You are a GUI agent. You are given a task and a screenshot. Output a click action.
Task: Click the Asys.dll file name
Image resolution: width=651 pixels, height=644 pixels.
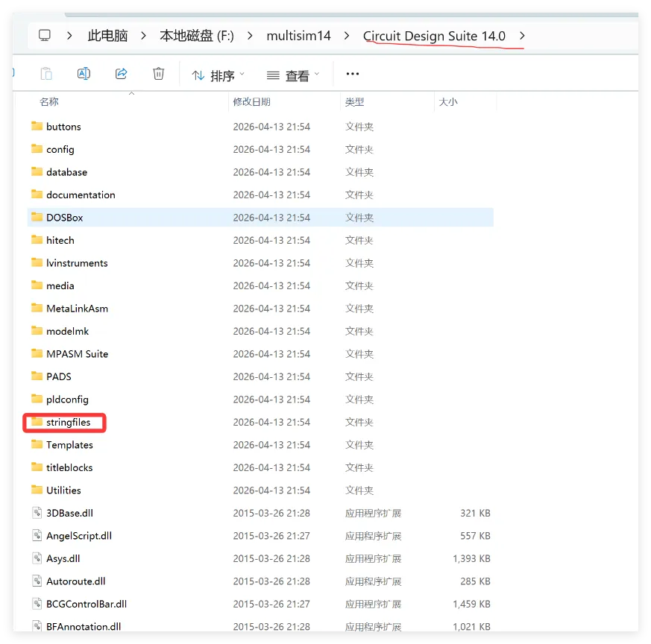point(63,558)
